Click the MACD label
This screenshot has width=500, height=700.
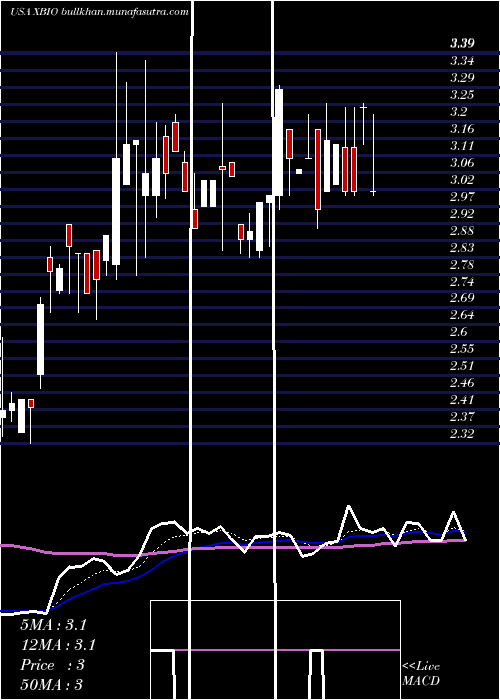point(421,681)
